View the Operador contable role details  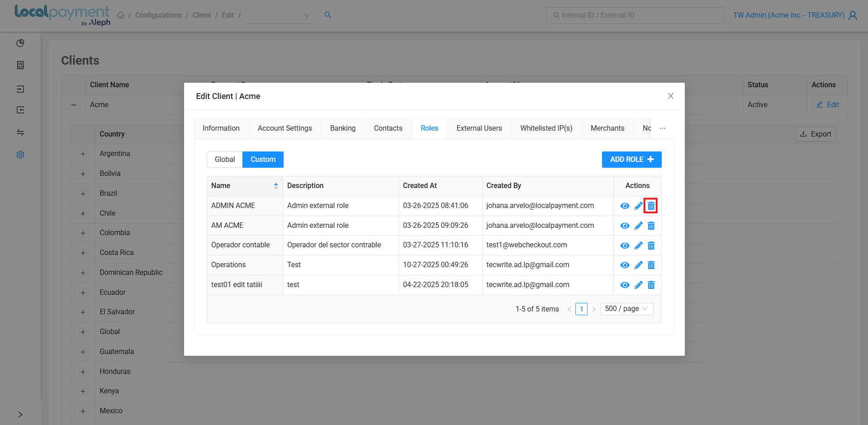click(625, 246)
